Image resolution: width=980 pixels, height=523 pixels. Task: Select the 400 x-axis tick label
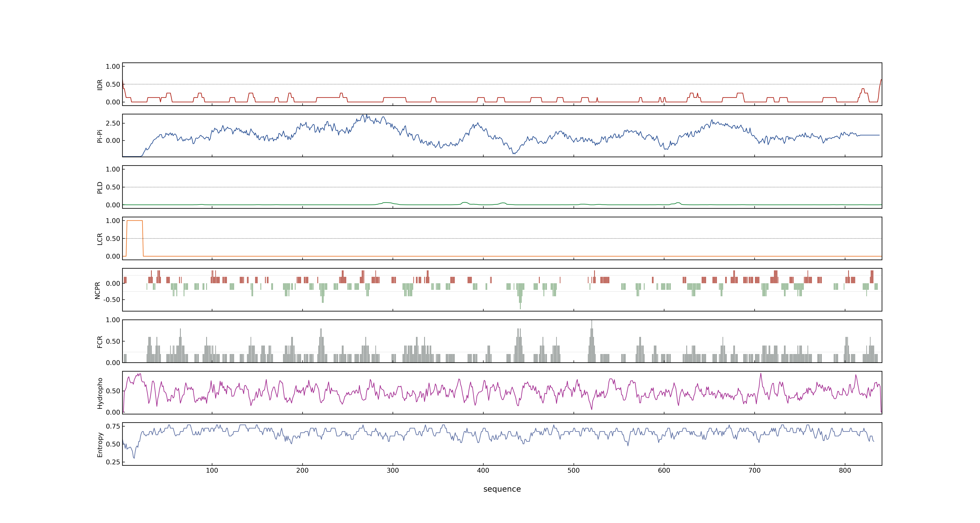point(483,470)
